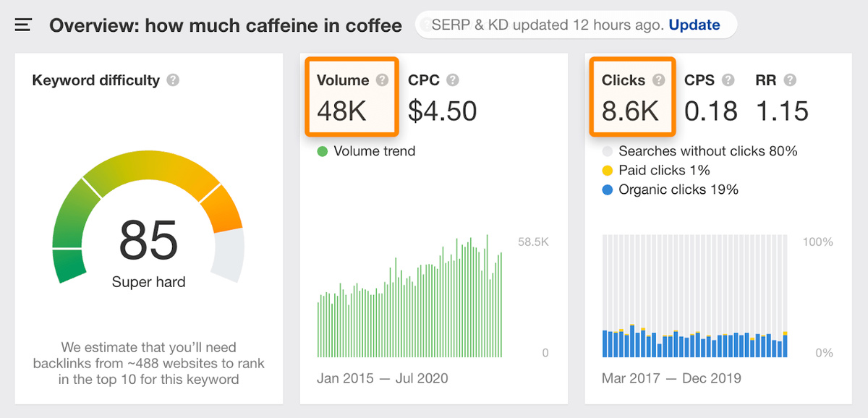Click the grey Searches without clicks dot

pyautogui.click(x=608, y=152)
